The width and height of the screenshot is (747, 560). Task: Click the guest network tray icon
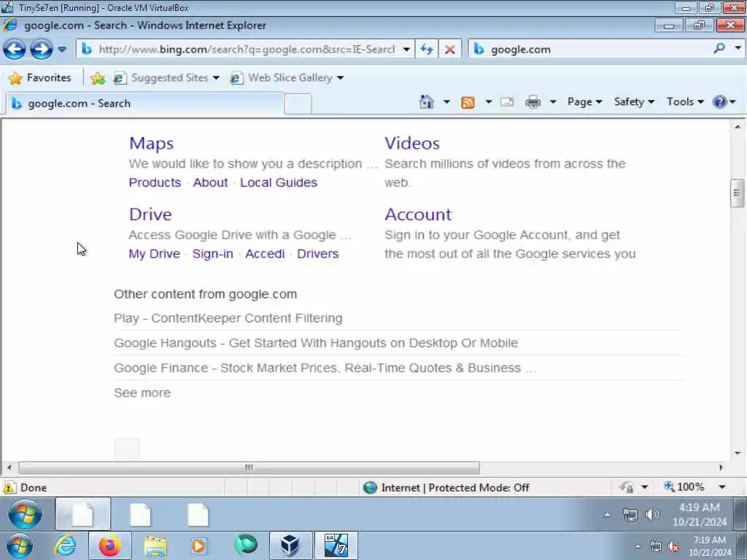tap(630, 515)
